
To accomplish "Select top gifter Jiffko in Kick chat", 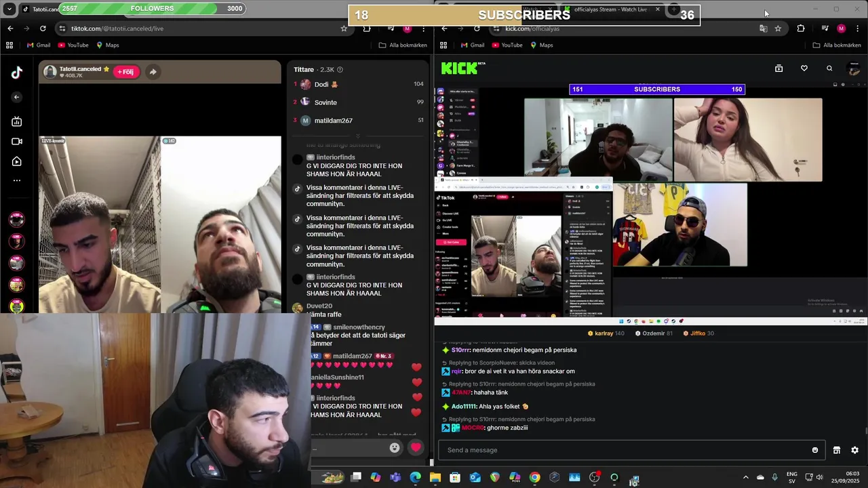I will (x=698, y=333).
